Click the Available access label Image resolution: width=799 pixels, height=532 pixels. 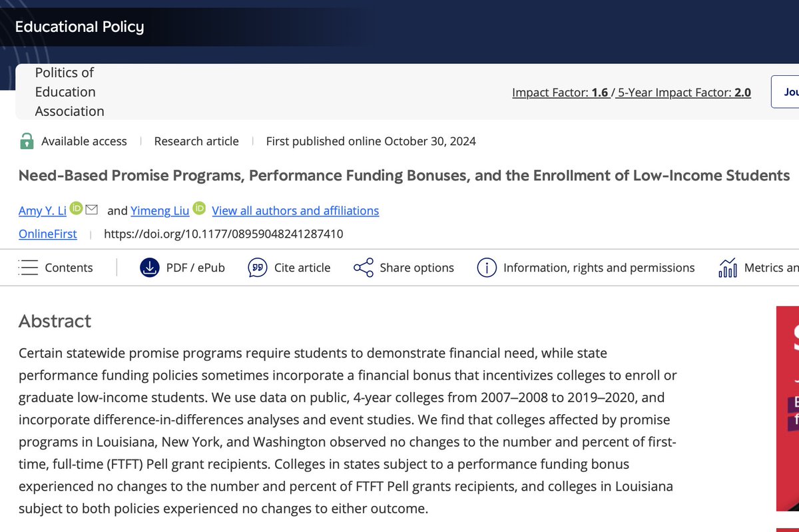point(84,141)
